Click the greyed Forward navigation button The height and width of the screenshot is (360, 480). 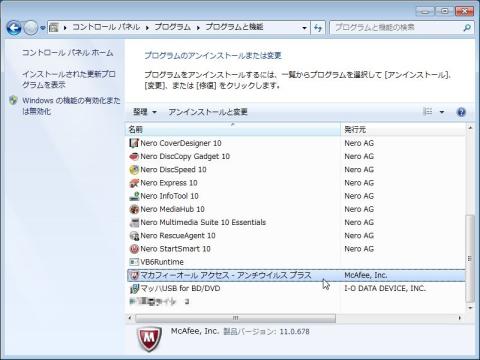tap(31, 28)
